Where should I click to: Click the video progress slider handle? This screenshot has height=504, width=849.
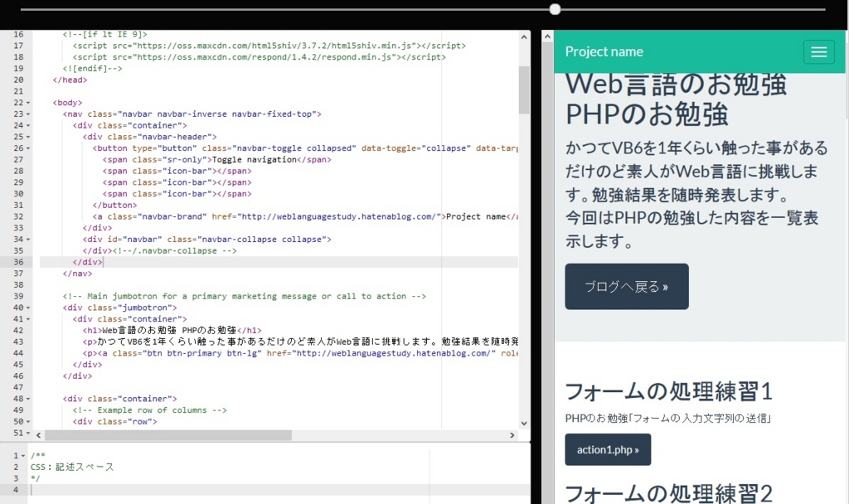tap(555, 9)
